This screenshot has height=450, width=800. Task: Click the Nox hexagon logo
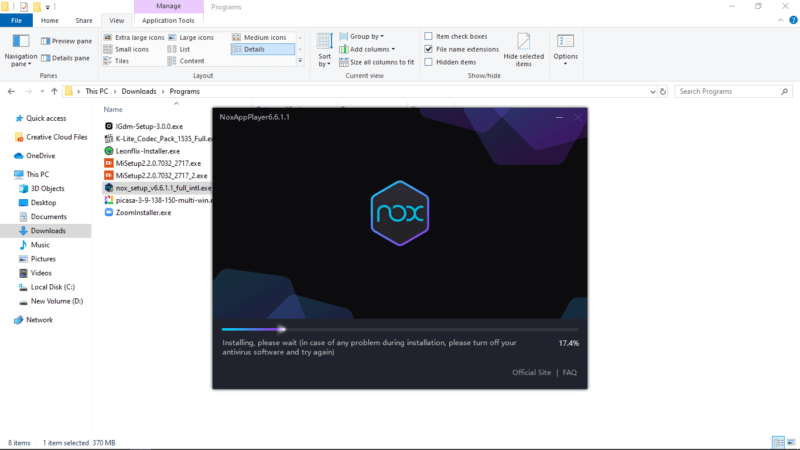[x=400, y=213]
